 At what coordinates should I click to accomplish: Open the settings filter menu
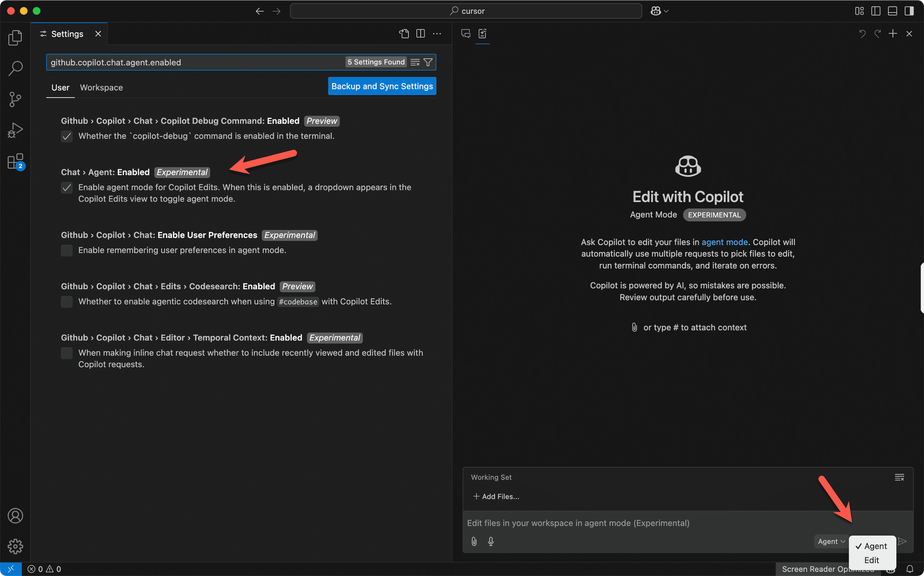coord(428,62)
